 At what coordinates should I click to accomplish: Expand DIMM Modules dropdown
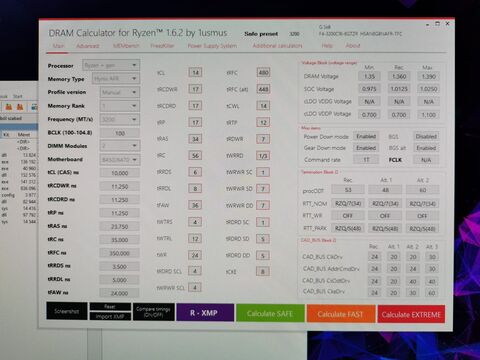[x=120, y=146]
